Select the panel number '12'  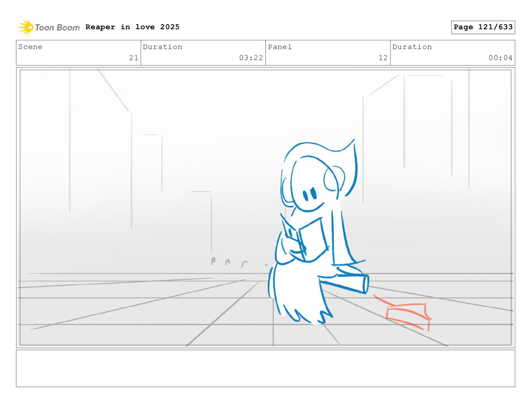(383, 58)
